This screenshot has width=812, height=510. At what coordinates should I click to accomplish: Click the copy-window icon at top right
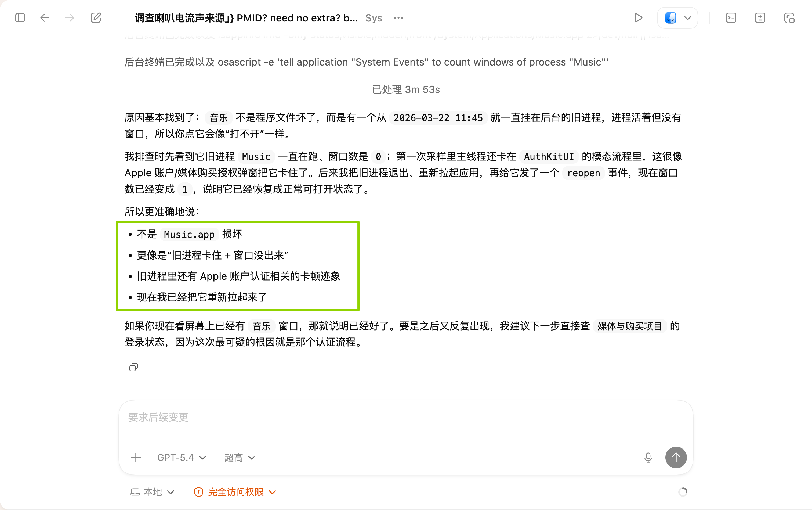point(789,17)
